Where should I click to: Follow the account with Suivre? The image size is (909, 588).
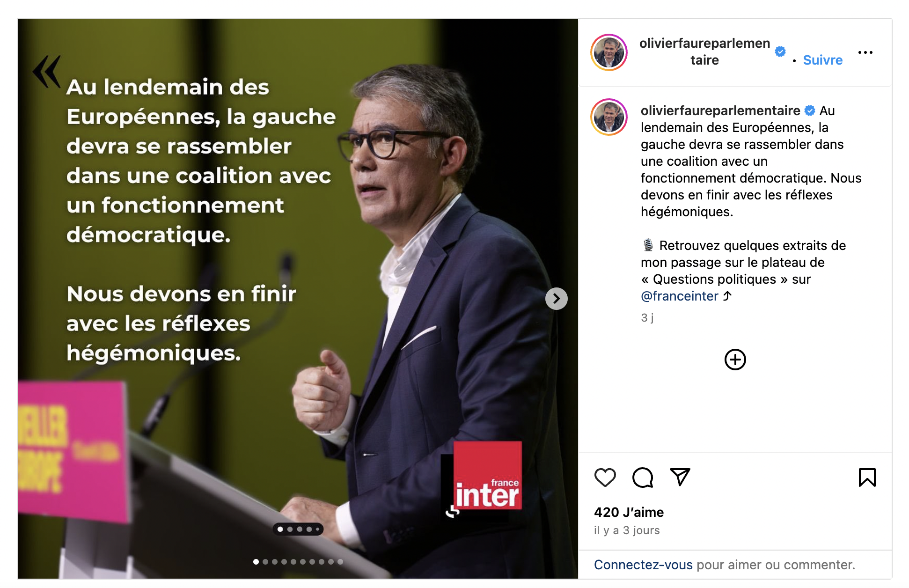pyautogui.click(x=822, y=60)
